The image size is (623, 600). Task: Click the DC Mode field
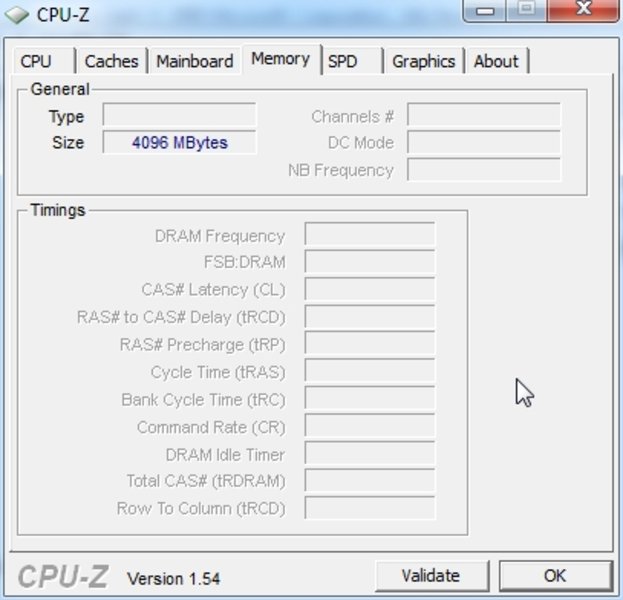pos(484,142)
